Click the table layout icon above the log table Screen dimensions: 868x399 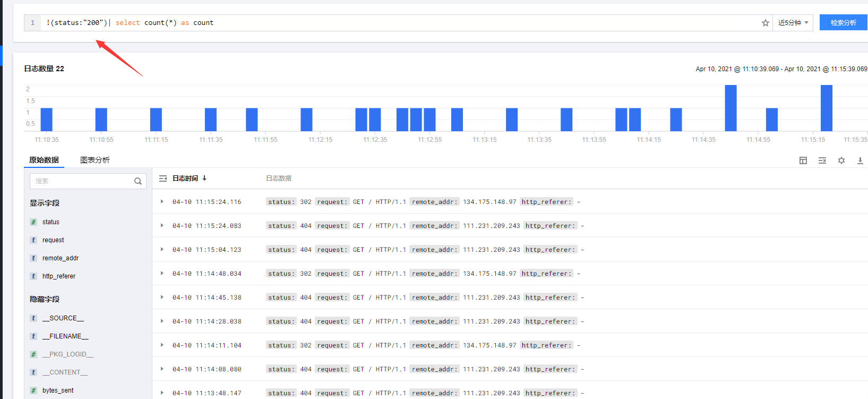(x=803, y=160)
